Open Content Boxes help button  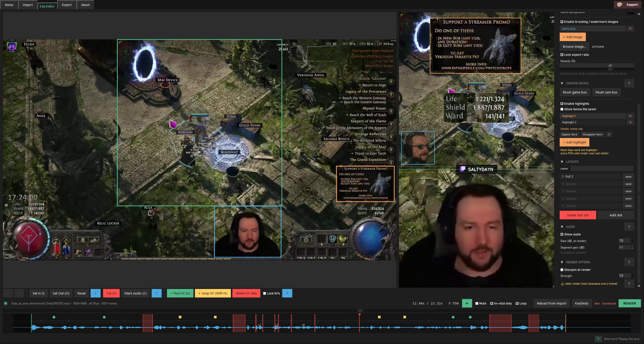point(629,83)
